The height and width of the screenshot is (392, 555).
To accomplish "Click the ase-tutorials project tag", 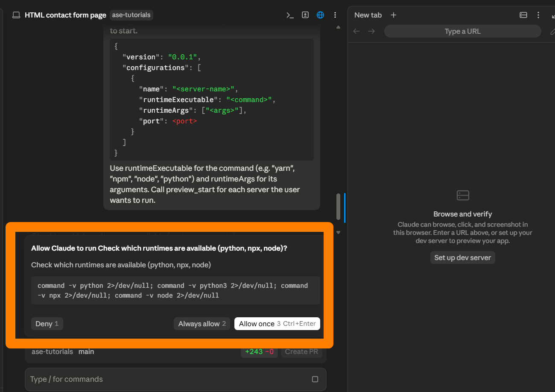I will click(131, 15).
